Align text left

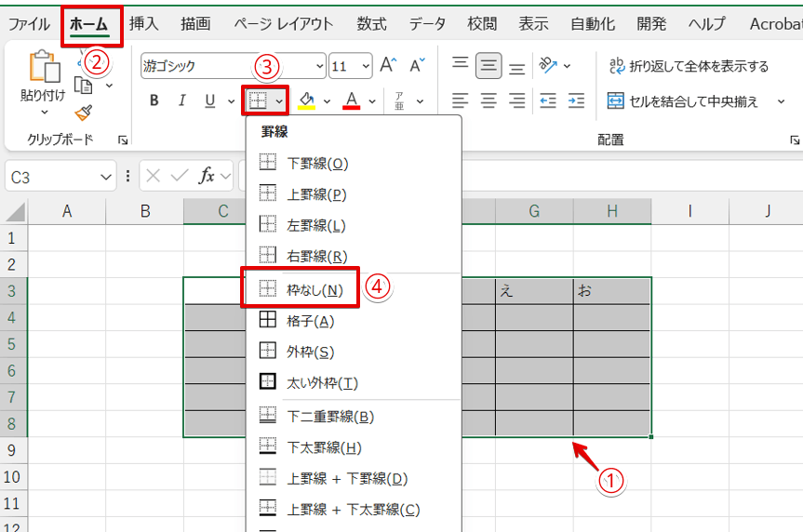[460, 100]
